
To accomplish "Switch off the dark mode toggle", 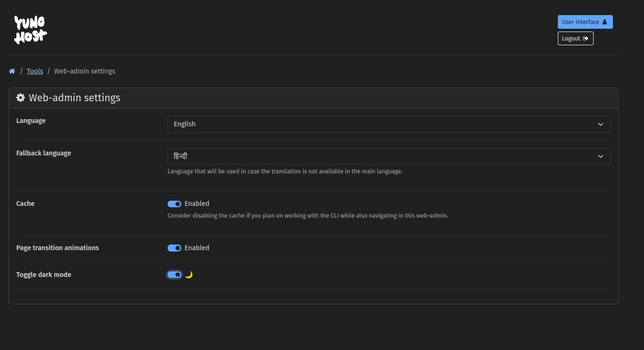I will (x=174, y=275).
